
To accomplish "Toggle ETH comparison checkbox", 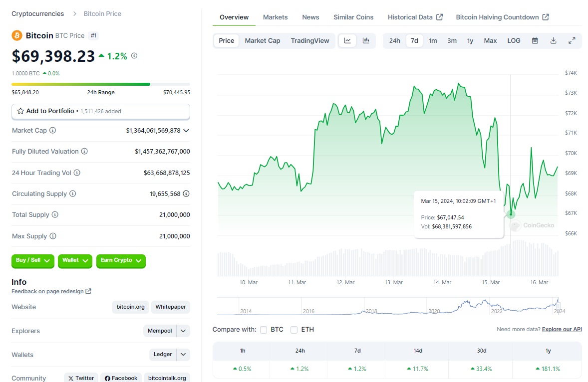I will coord(294,330).
